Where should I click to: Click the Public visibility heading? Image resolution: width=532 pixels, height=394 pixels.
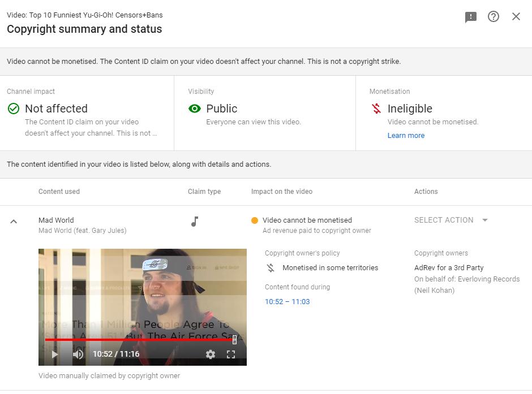(x=221, y=109)
